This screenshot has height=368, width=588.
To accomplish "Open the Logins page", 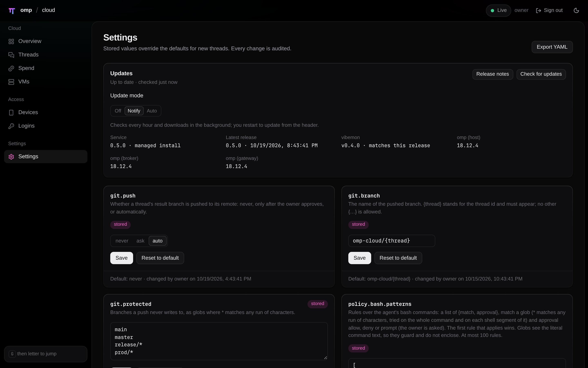I will pos(46,126).
